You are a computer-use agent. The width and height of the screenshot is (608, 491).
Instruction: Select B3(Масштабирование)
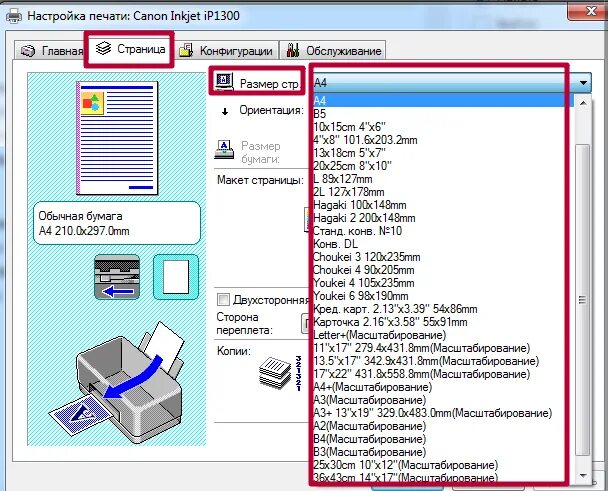(443, 452)
